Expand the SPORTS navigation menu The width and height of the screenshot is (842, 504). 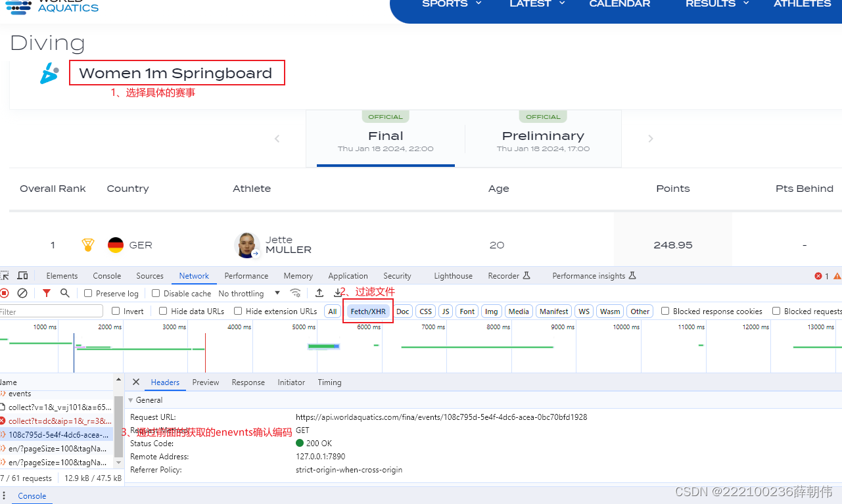[x=452, y=3]
